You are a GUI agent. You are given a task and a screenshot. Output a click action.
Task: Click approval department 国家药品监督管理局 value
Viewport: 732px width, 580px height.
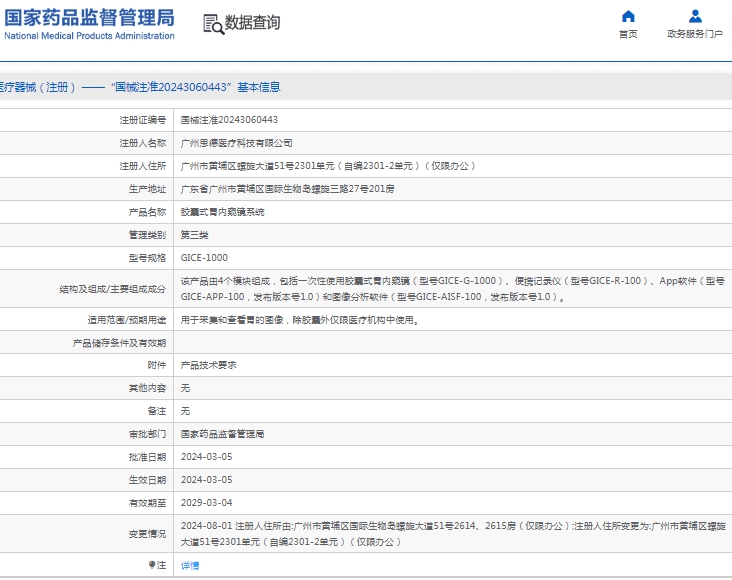tap(222, 434)
